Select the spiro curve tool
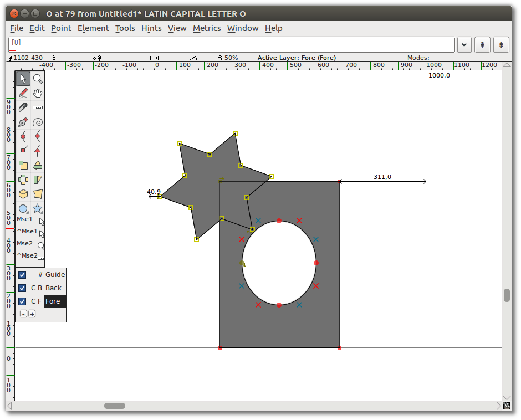This screenshot has width=521, height=420. click(x=38, y=122)
